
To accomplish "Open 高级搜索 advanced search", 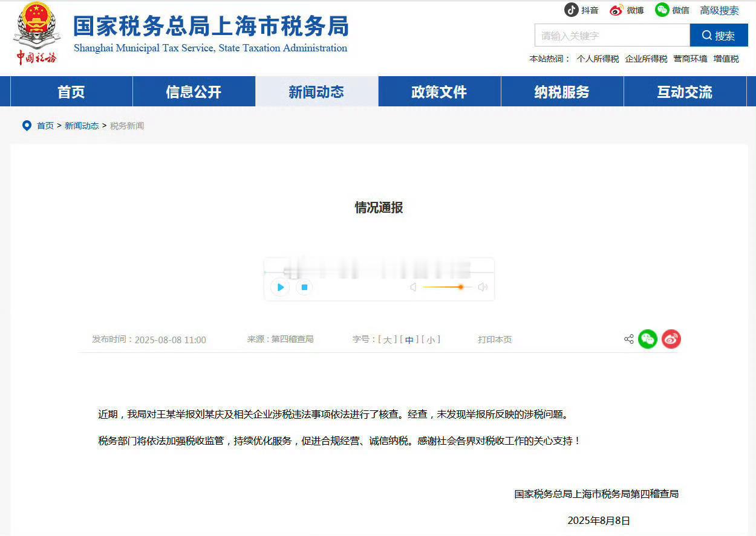I will coord(719,10).
